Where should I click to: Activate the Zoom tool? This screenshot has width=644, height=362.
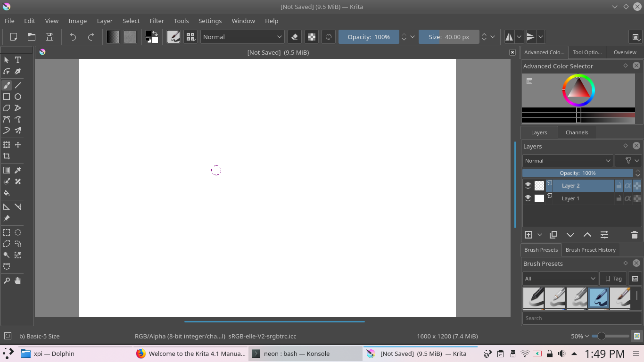click(x=7, y=280)
